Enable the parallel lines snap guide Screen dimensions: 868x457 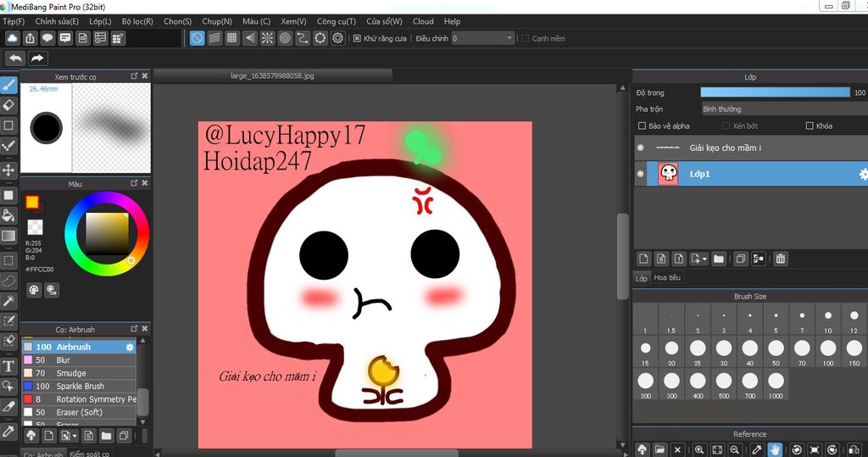(214, 38)
